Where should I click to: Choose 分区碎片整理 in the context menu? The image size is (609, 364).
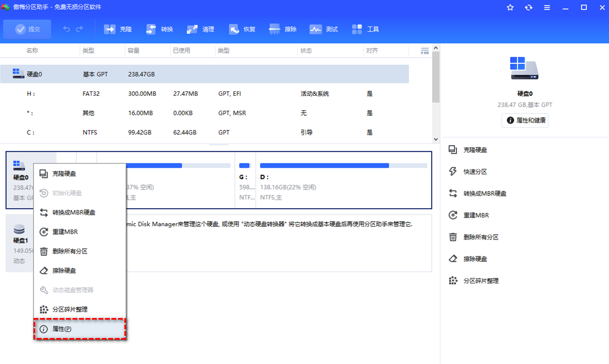[80, 309]
